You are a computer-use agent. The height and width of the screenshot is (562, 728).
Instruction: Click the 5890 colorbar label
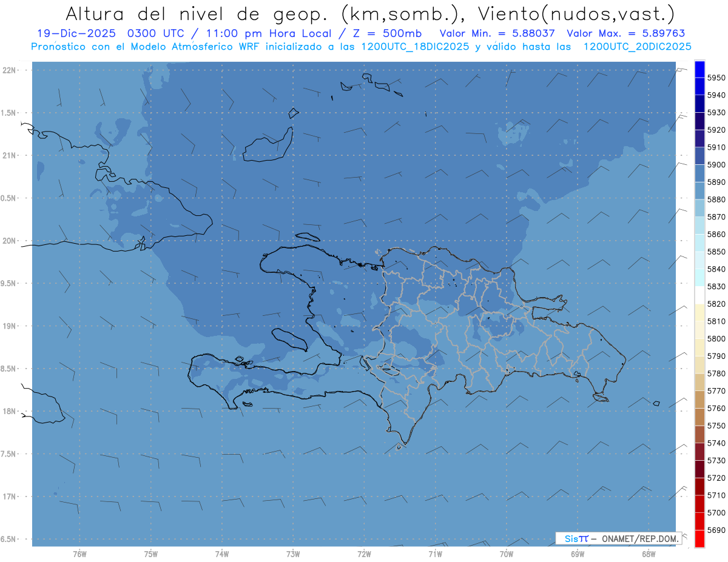(x=716, y=182)
